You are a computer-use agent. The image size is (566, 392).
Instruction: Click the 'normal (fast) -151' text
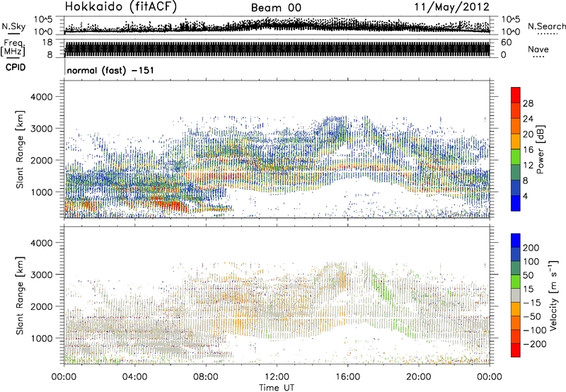pos(110,70)
